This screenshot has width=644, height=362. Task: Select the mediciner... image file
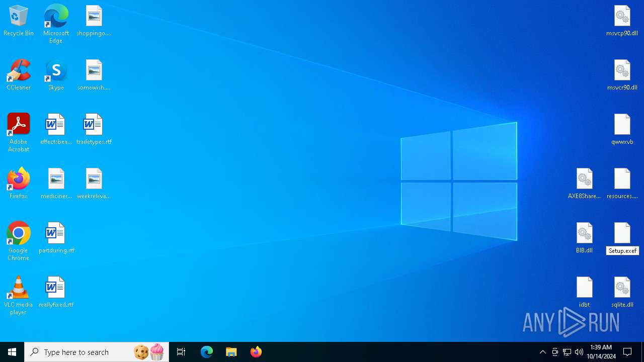[x=56, y=184]
